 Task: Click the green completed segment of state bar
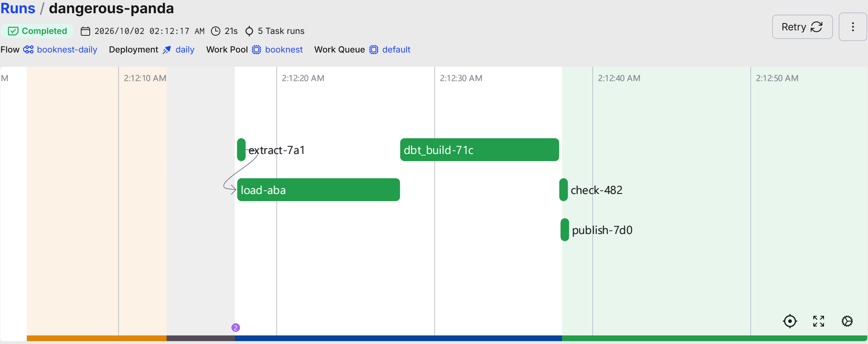pyautogui.click(x=715, y=338)
